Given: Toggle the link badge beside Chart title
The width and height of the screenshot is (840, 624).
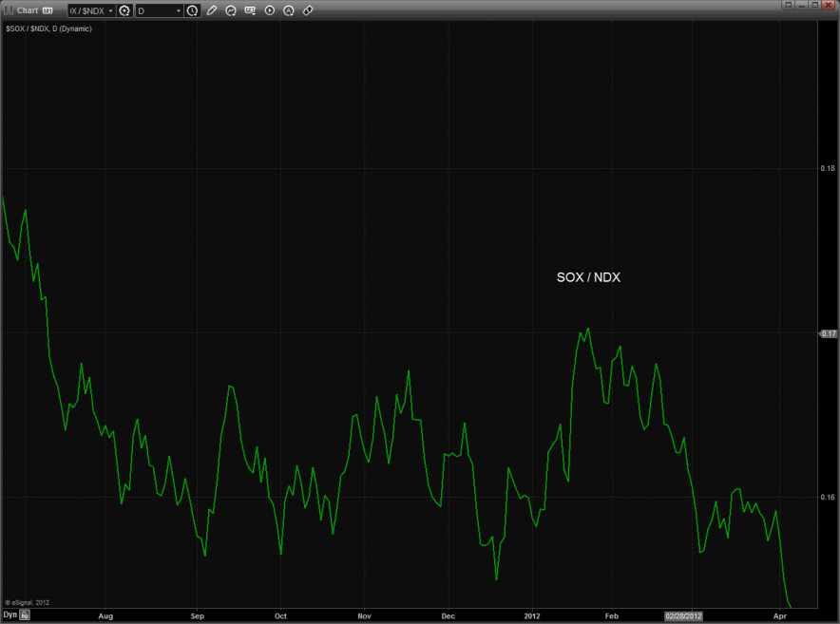Looking at the screenshot, I should pos(47,10).
